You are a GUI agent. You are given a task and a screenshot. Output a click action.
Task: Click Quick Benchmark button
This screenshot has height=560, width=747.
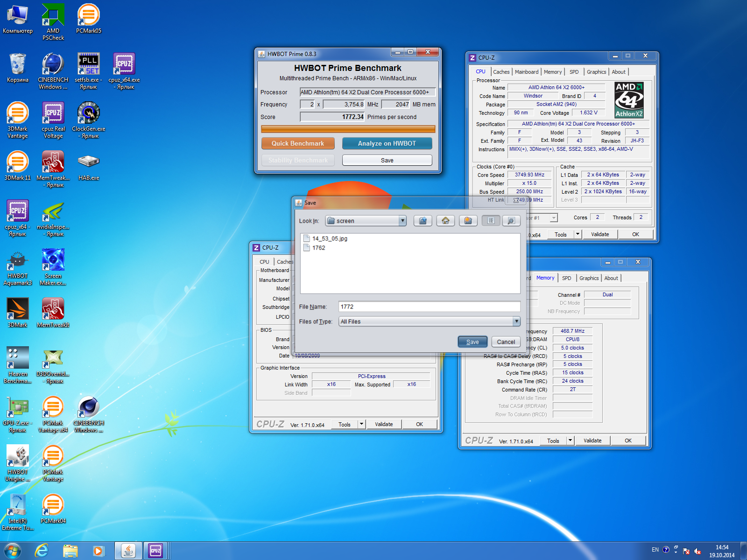[298, 143]
